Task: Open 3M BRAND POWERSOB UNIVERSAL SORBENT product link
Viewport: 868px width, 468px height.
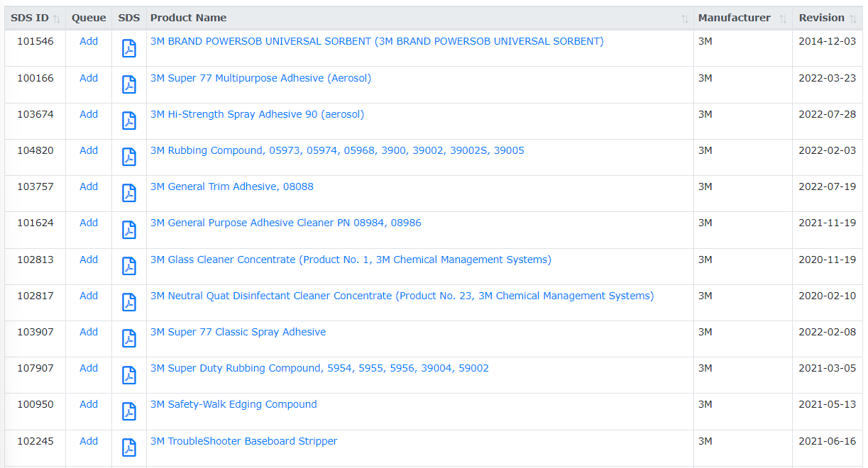Action: click(x=377, y=41)
